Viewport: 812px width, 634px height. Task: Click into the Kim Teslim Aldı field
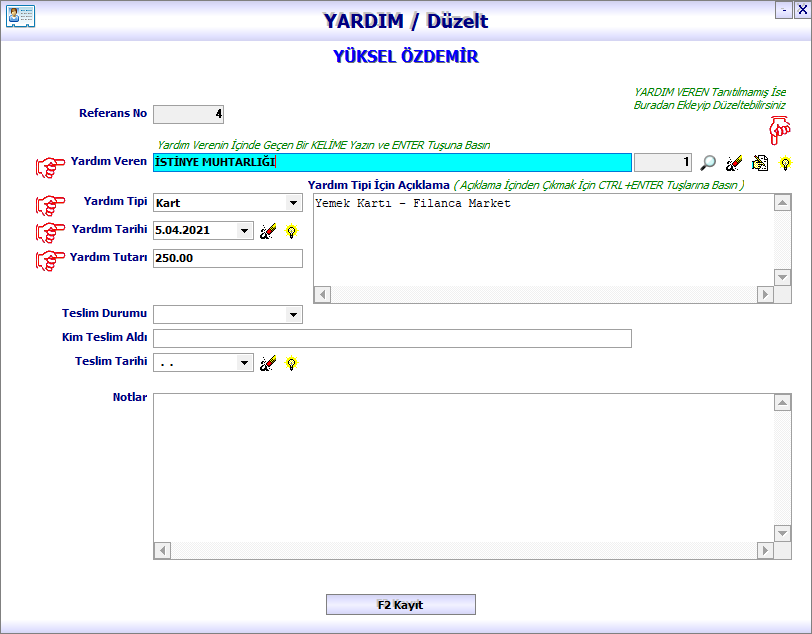point(392,338)
